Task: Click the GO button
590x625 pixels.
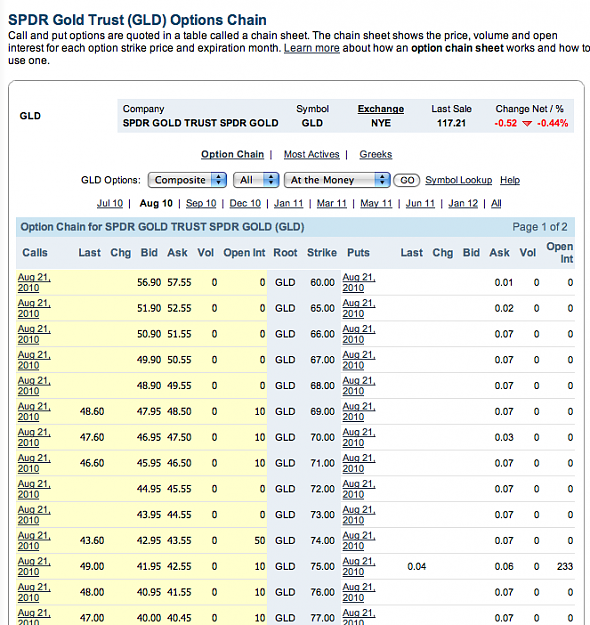Action: [407, 180]
